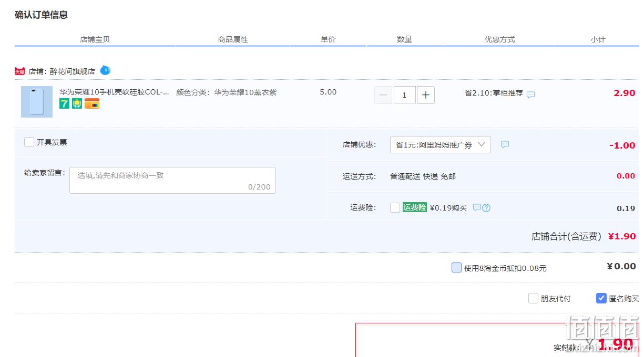Tick the 开具发票 invoice checkbox
The image size is (644, 357).
tap(29, 142)
